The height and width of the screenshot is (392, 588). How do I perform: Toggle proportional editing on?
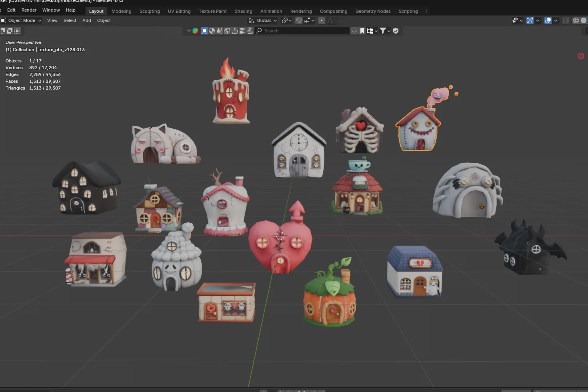322,20
